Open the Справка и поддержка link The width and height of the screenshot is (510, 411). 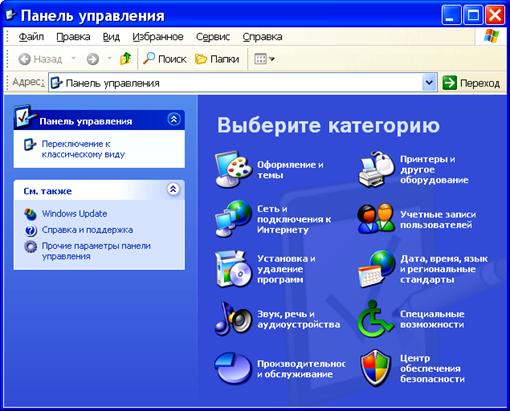87,230
